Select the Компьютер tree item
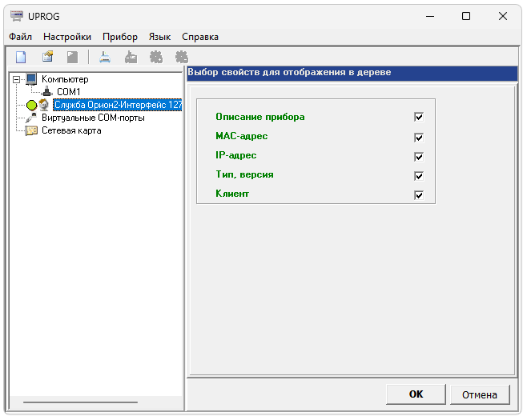The height and width of the screenshot is (420, 523). (x=65, y=79)
